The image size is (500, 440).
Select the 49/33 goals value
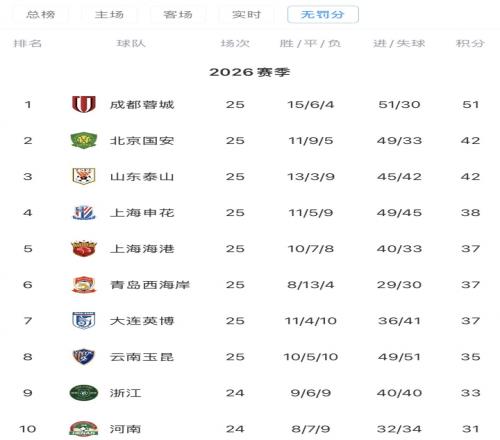click(x=399, y=140)
